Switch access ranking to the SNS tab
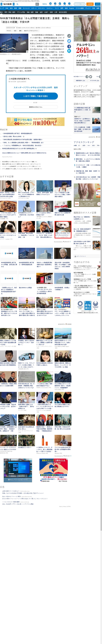The image size is (102, 644). (89, 145)
